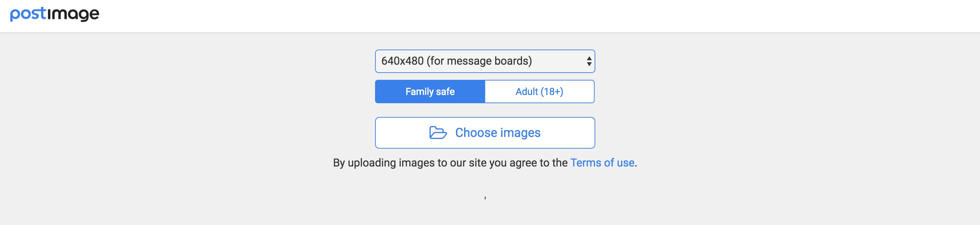This screenshot has height=225, width=980.
Task: Click the black 'image' part of logo
Action: pyautogui.click(x=73, y=14)
